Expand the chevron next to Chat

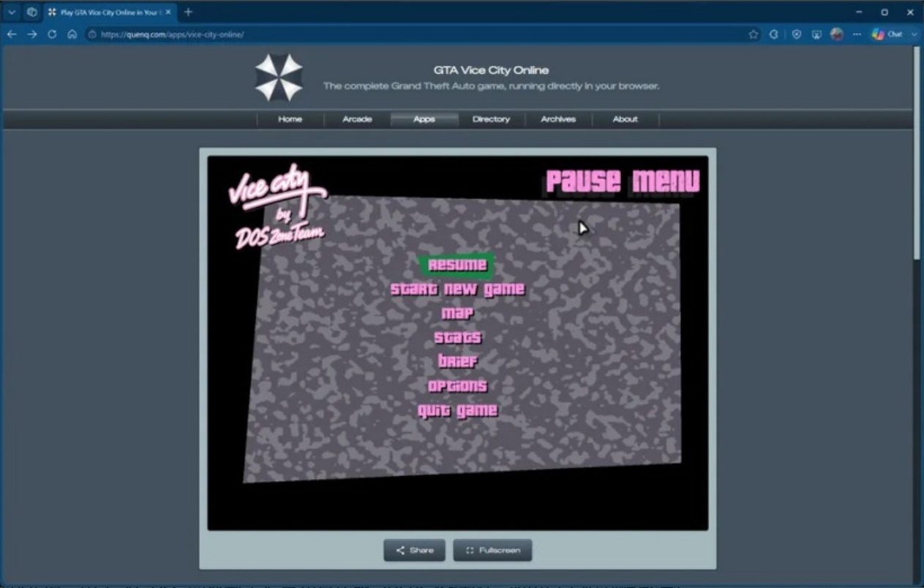tap(914, 34)
